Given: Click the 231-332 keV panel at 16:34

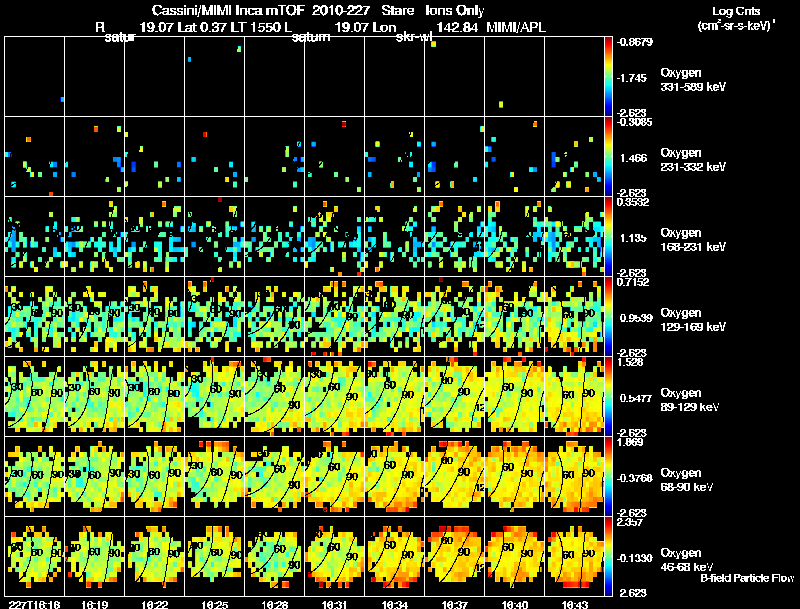Looking at the screenshot, I should coord(394,156).
